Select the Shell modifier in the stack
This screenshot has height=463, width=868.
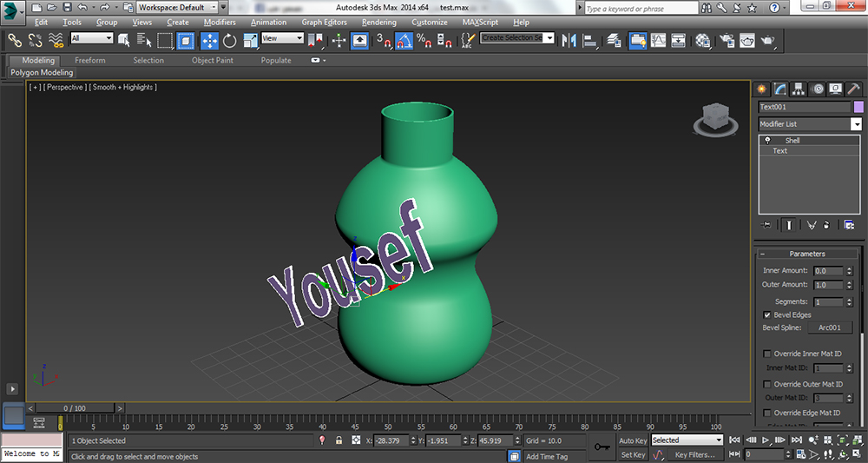[792, 140]
